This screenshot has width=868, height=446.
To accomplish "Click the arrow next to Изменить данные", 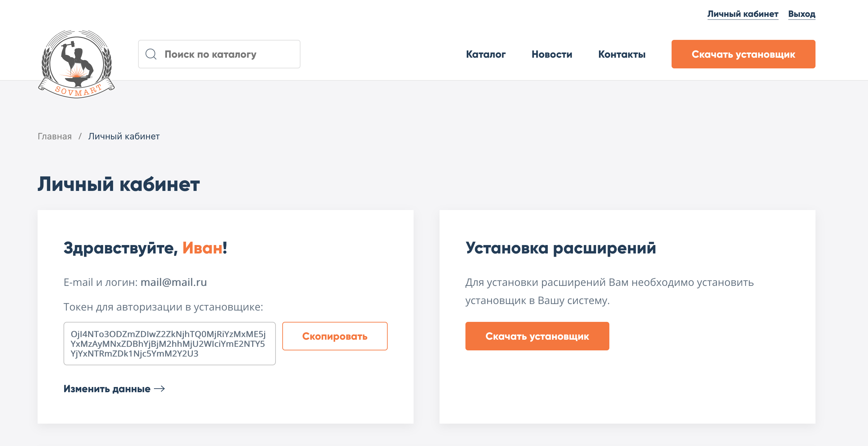I will coord(159,389).
